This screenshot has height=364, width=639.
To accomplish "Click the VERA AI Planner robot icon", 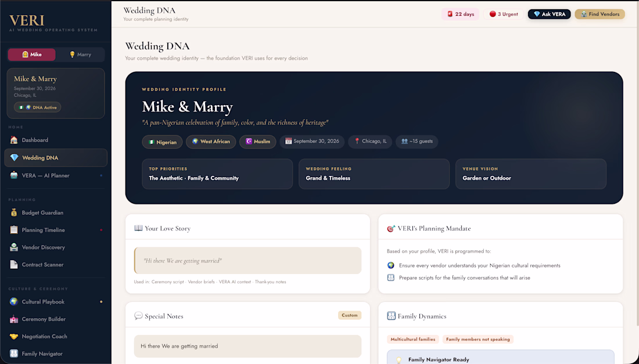I will [14, 175].
